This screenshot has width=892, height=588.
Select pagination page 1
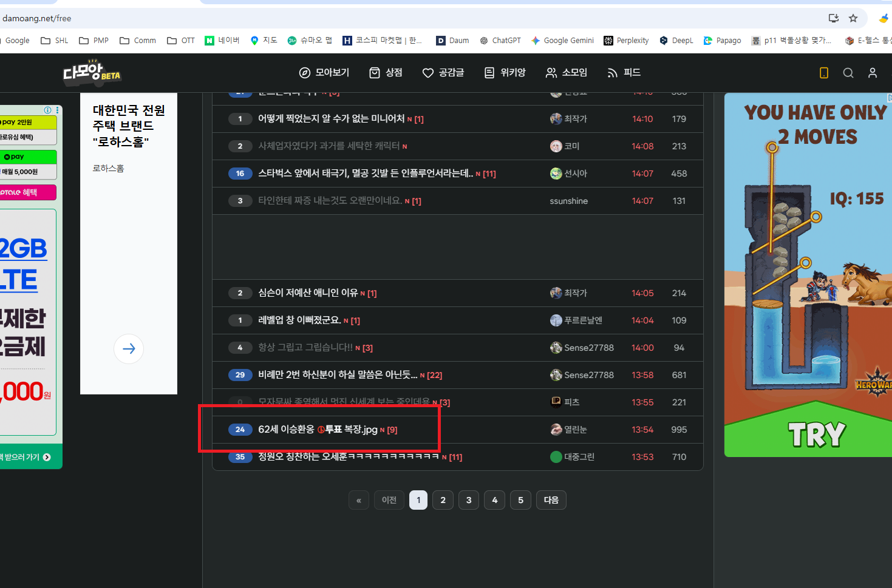pyautogui.click(x=418, y=500)
